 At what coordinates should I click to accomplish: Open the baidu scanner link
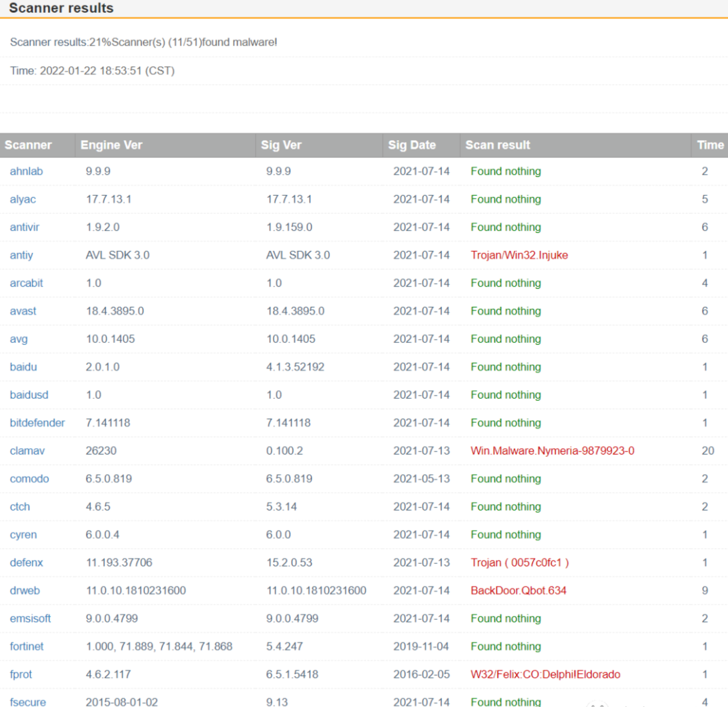(x=23, y=367)
